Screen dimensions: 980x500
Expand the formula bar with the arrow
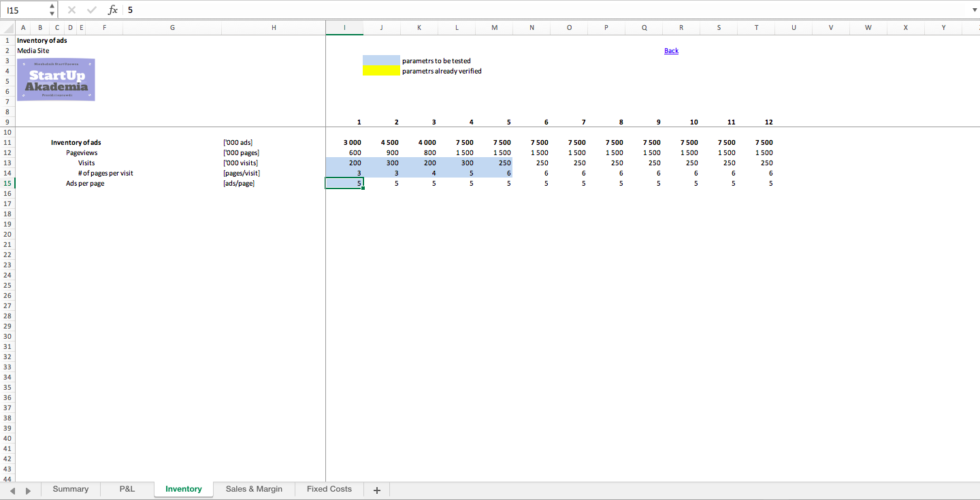coord(974,10)
